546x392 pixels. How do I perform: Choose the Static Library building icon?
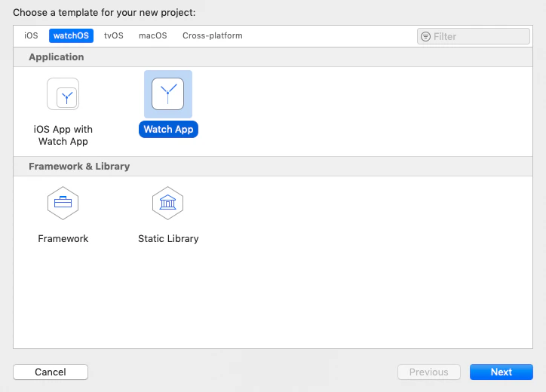[x=168, y=203]
